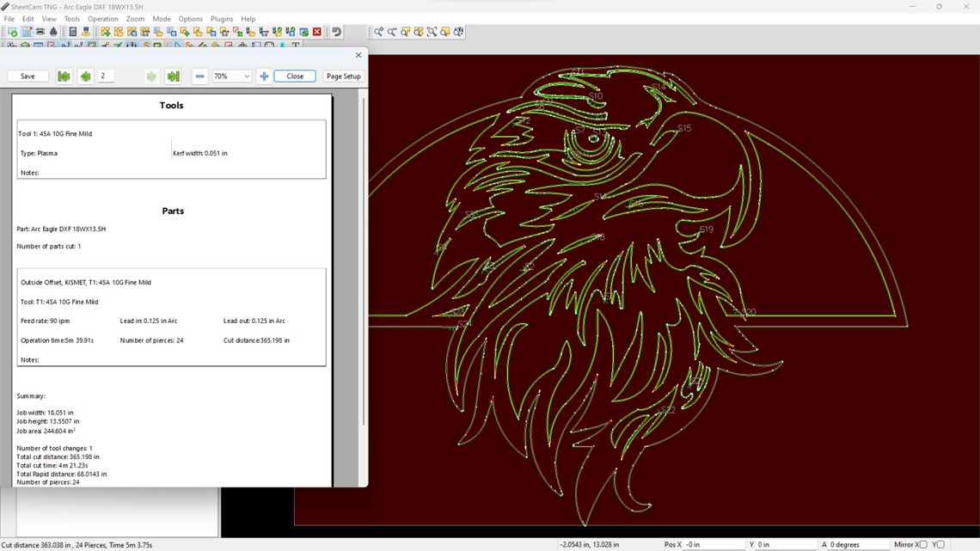Click the plus button to enlarge preview
Image resolution: width=980 pixels, height=551 pixels.
(264, 76)
